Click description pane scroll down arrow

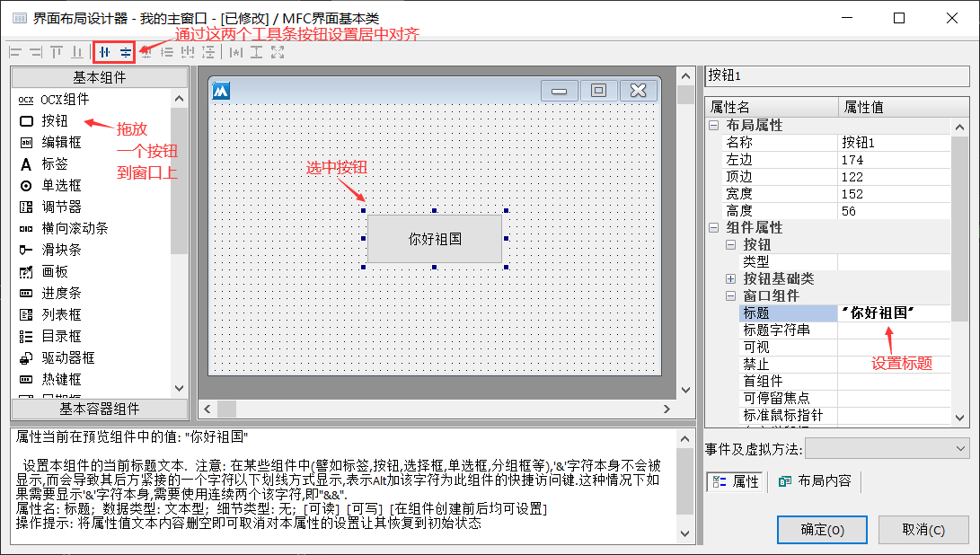tap(685, 533)
